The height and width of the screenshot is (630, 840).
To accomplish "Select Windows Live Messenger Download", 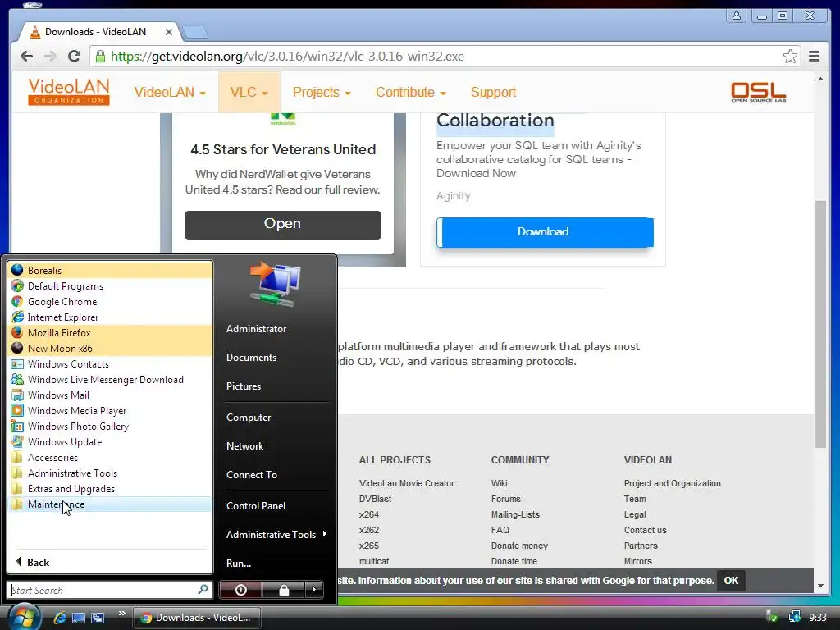I will point(111,379).
